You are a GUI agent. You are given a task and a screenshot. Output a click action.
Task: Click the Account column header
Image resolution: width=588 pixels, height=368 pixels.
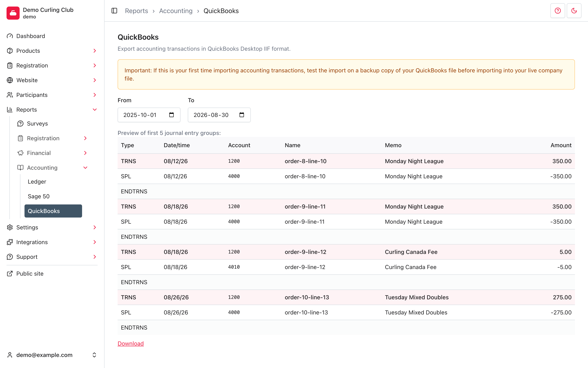[239, 145]
